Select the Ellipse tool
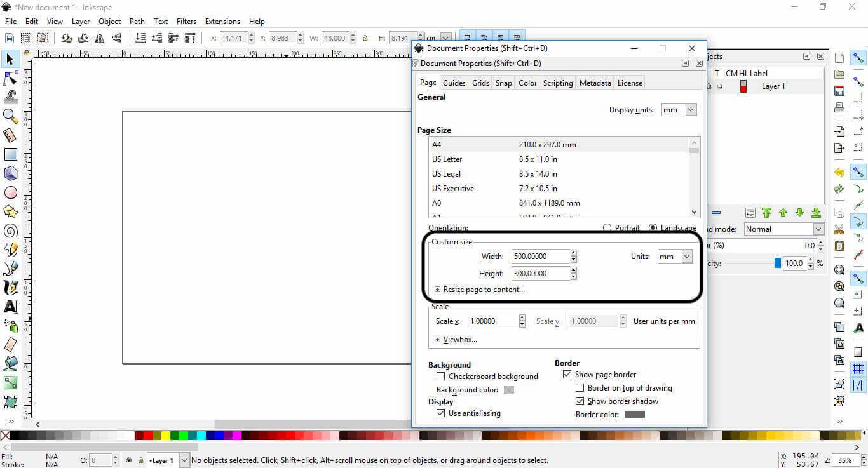The image size is (868, 468). coord(10,192)
